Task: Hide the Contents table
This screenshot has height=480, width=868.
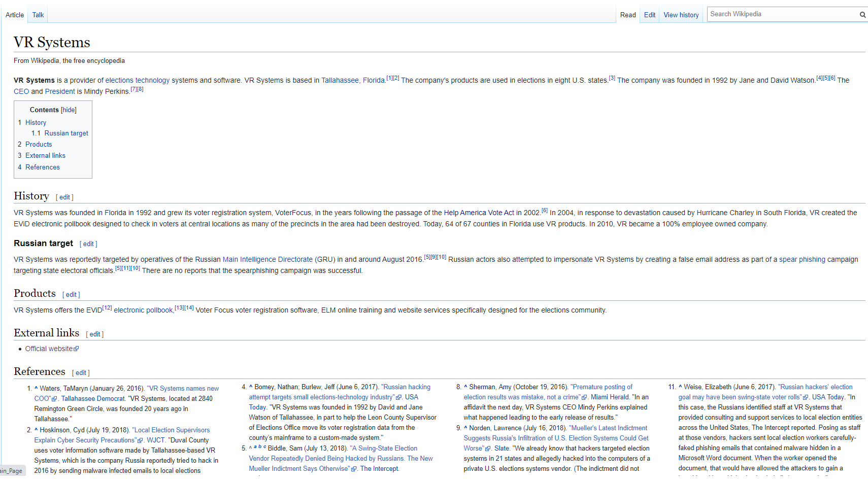Action: click(69, 110)
